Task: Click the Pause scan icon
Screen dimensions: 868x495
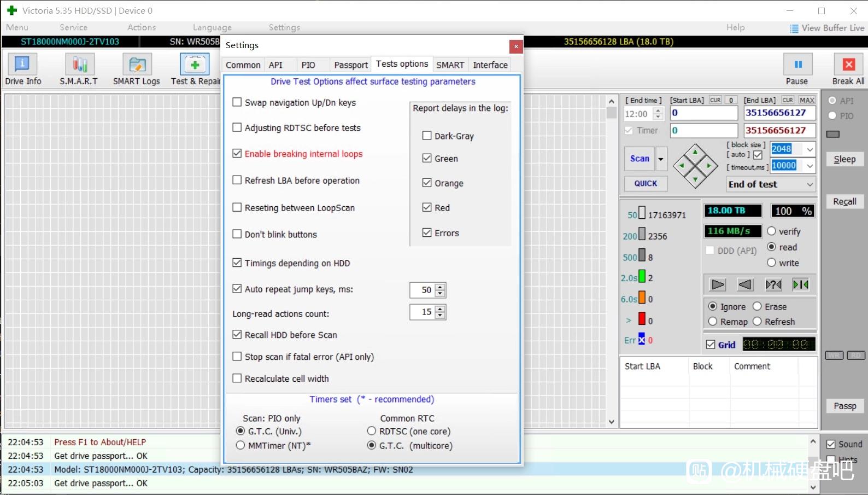Action: click(798, 65)
